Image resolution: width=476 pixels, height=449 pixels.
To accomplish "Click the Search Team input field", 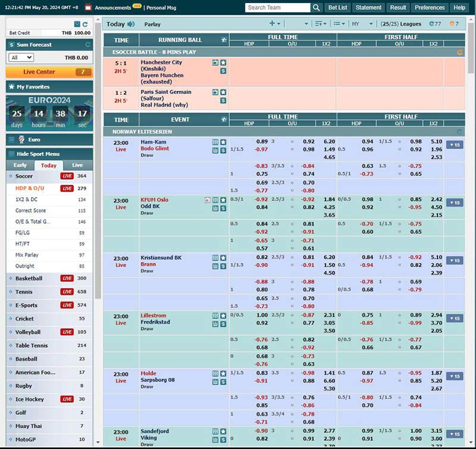I will click(x=277, y=8).
